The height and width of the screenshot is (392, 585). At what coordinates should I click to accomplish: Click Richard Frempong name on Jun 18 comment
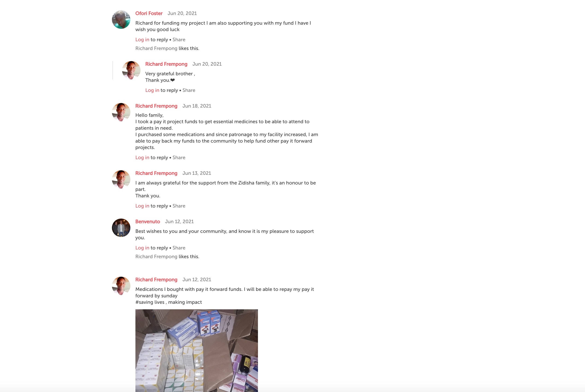[x=156, y=106]
